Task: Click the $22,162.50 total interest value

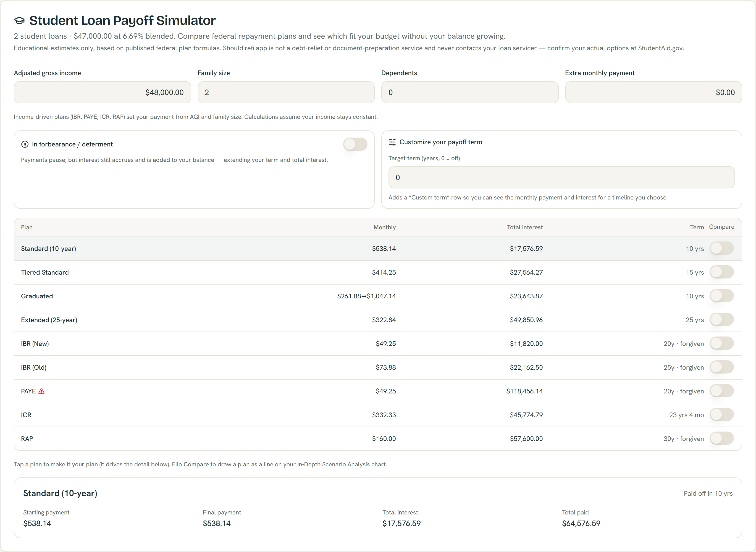Action: pos(526,367)
